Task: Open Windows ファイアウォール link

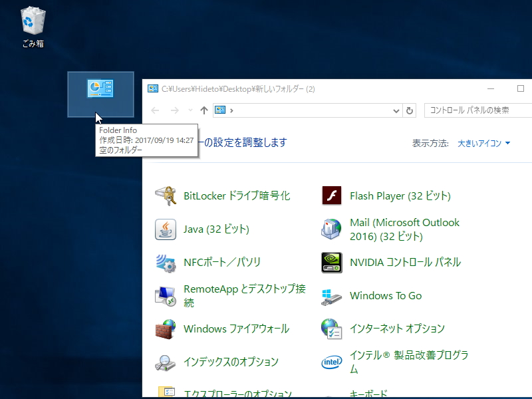Action: point(237,329)
